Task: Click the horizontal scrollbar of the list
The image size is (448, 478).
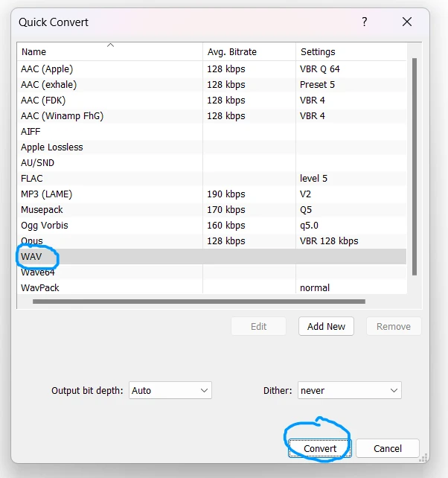Action: click(x=199, y=302)
